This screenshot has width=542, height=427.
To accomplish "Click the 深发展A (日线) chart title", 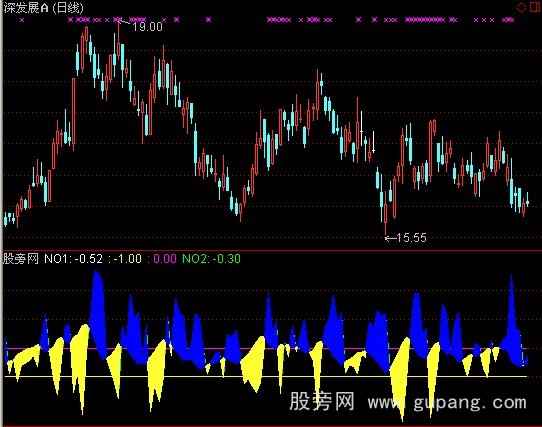I will pos(43,8).
